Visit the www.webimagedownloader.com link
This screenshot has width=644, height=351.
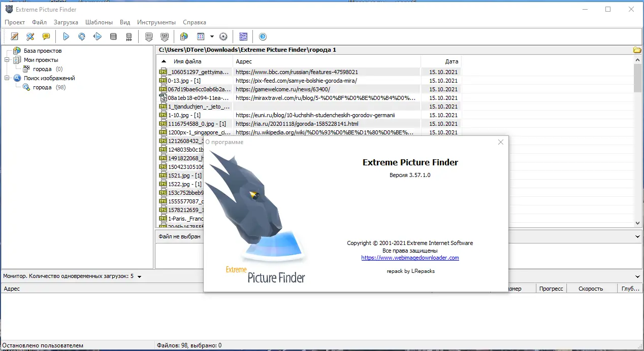410,258
